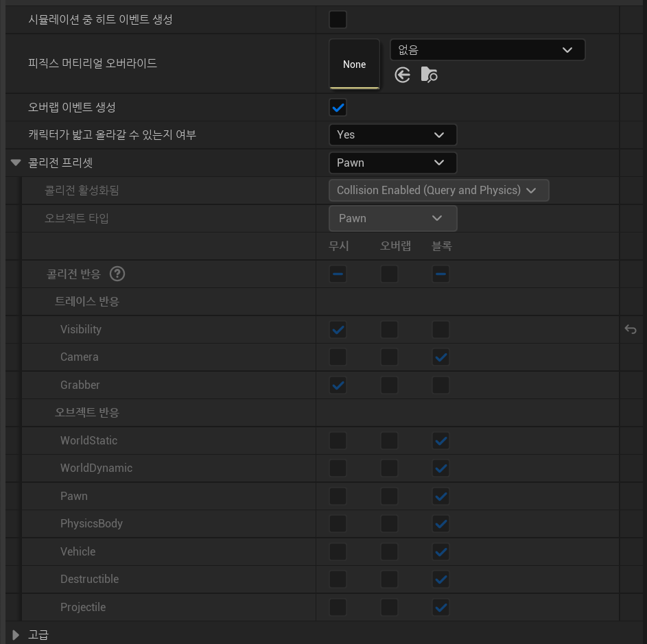The height and width of the screenshot is (644, 647).
Task: Browse to physics material in content browser
Action: (x=429, y=75)
